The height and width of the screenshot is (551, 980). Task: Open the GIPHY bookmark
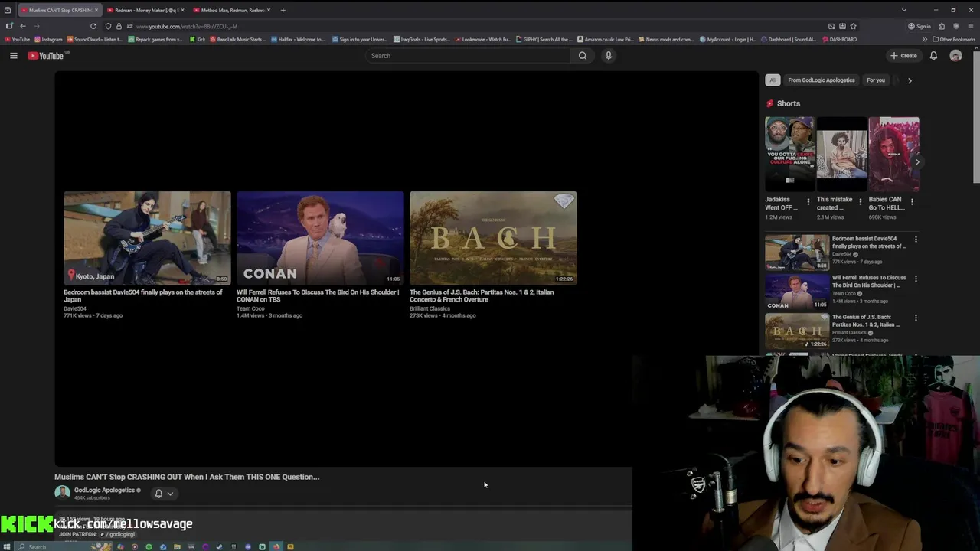(x=544, y=39)
